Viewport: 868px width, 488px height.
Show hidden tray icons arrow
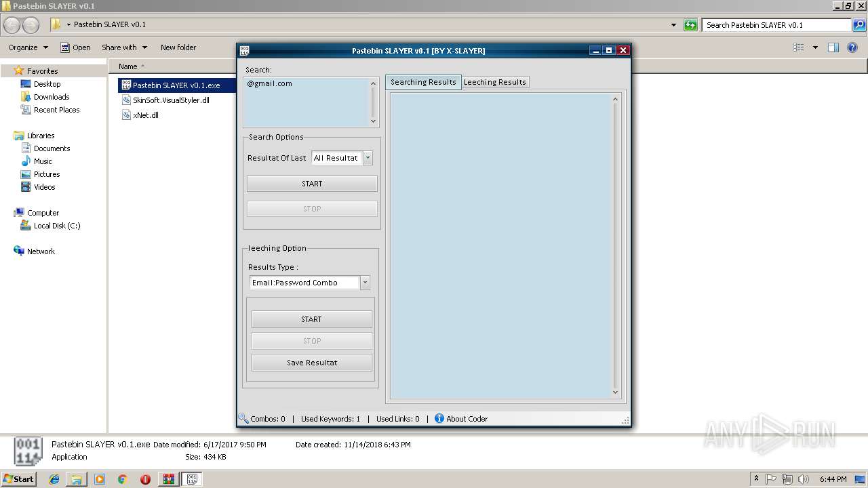coord(757,479)
